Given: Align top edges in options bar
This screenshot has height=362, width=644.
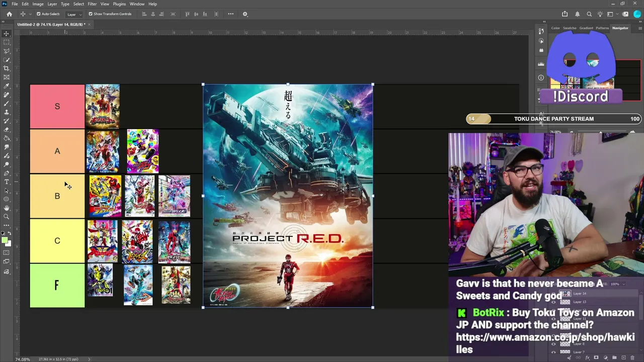Looking at the screenshot, I should (188, 14).
